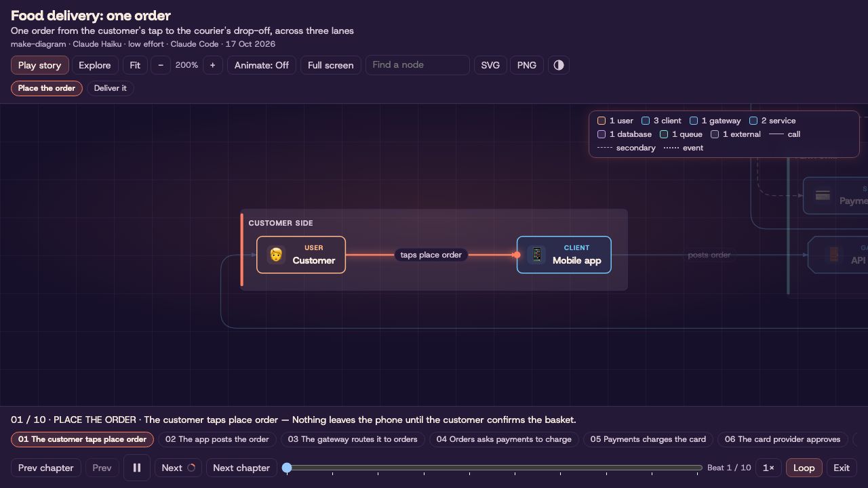Open Full screen view
The height and width of the screenshot is (488, 868).
[x=331, y=65]
